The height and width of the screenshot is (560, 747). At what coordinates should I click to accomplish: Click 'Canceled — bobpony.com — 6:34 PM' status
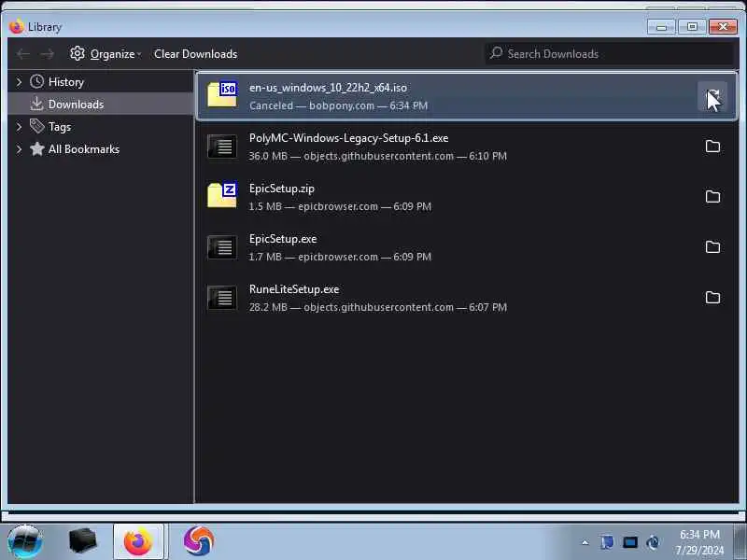point(338,105)
